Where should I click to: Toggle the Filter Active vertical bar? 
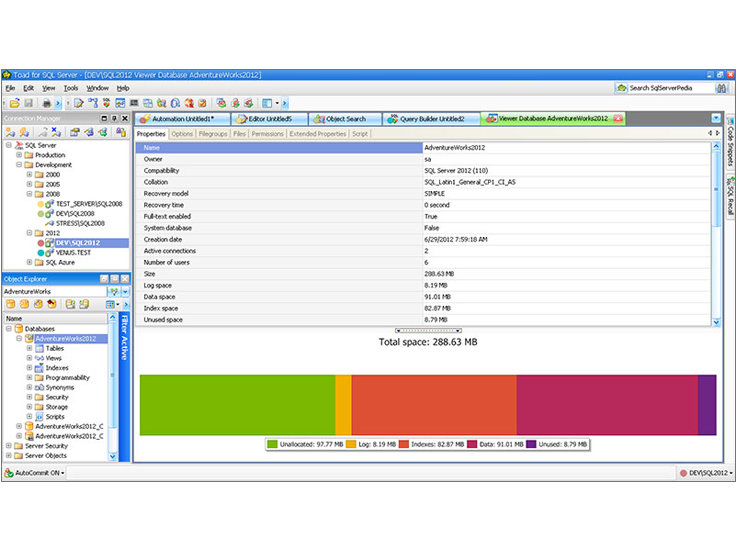coord(124,387)
